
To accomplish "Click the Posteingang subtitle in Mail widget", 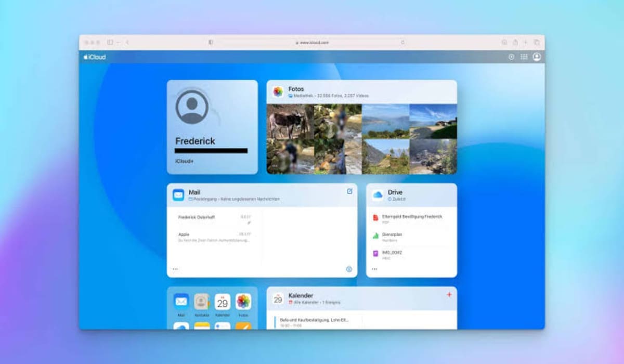I will (x=234, y=199).
